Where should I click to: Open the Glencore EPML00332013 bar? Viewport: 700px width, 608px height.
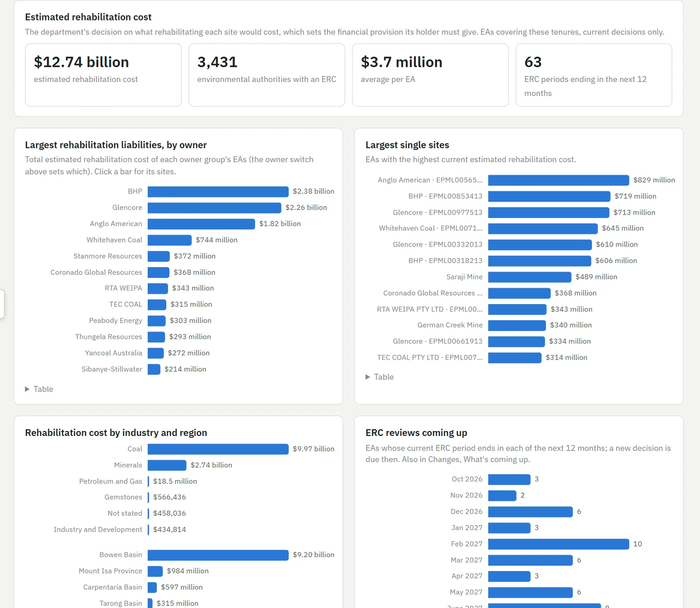tap(540, 244)
